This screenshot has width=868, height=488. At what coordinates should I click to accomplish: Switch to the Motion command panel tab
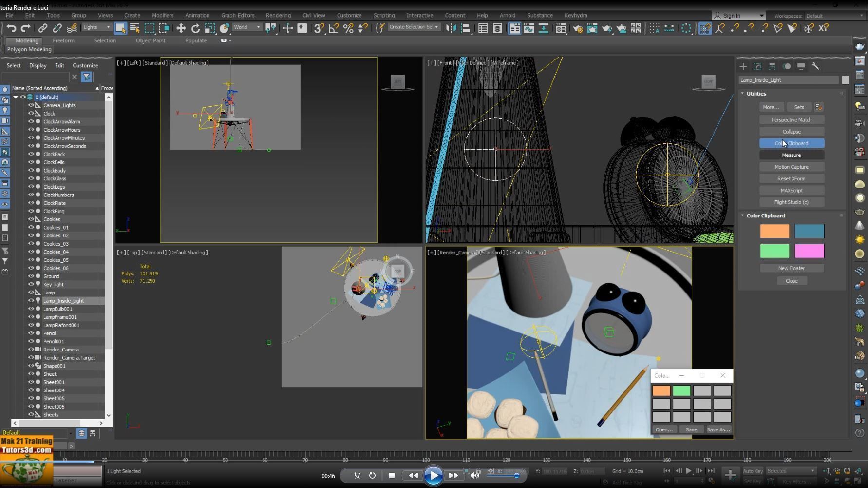[x=787, y=66]
